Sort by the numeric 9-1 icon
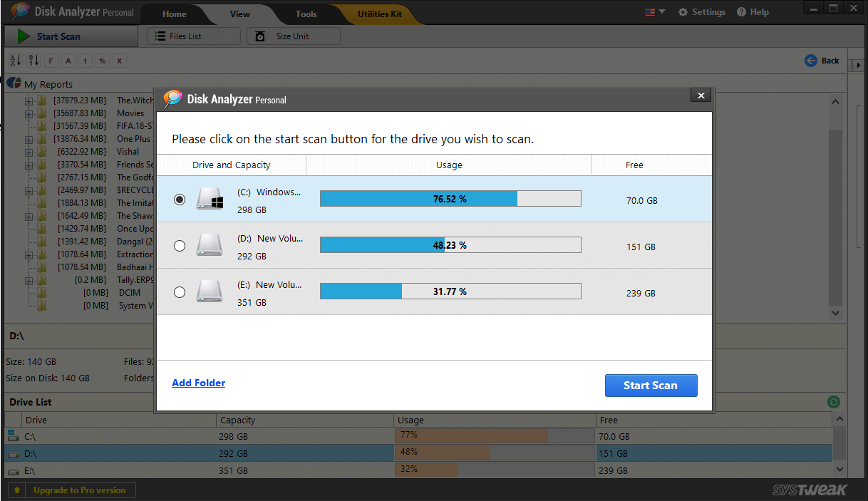Viewport: 868px width, 501px height. pos(33,61)
